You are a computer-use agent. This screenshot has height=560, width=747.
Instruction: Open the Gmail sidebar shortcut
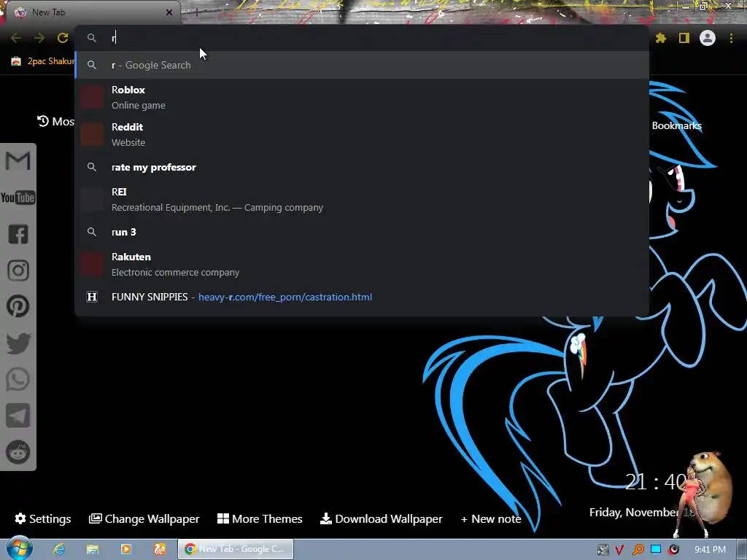click(18, 161)
